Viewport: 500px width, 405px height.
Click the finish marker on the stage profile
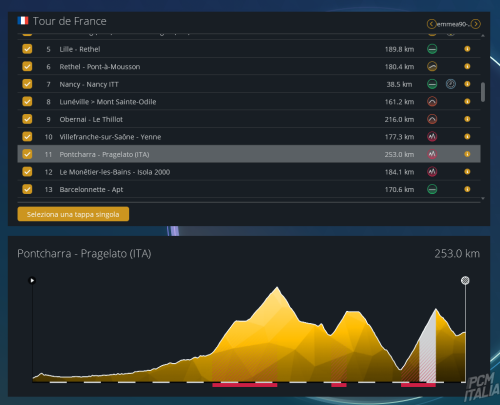465,280
